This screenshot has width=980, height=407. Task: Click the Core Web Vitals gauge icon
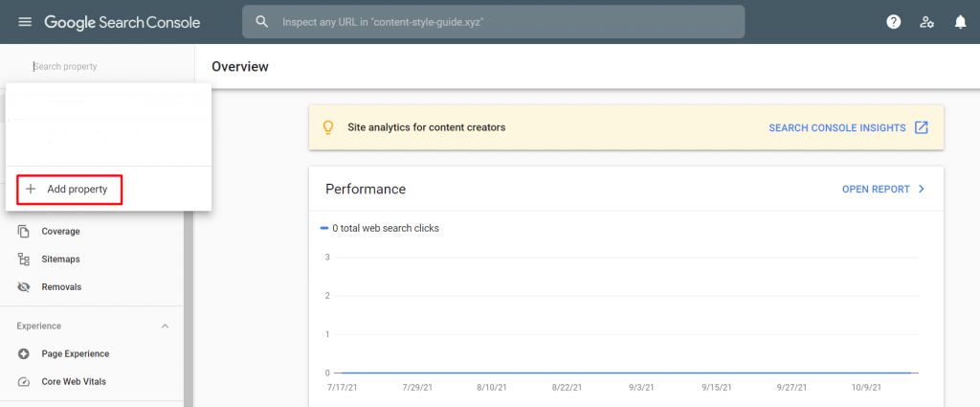24,381
